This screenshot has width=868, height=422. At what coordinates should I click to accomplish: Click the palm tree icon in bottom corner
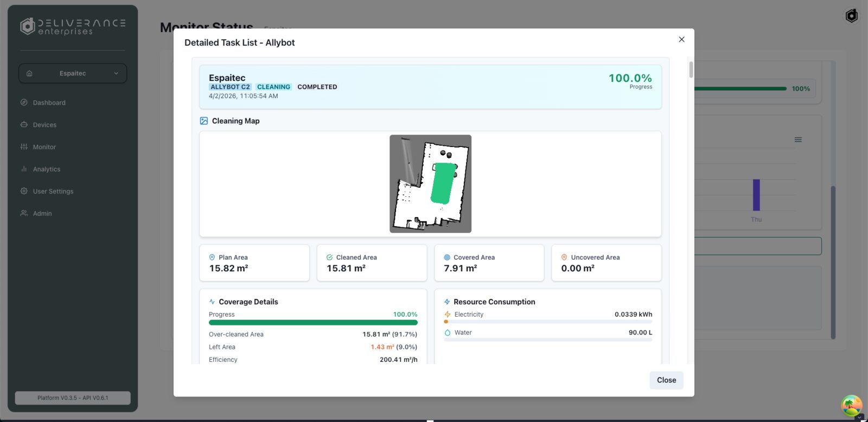[x=852, y=406]
